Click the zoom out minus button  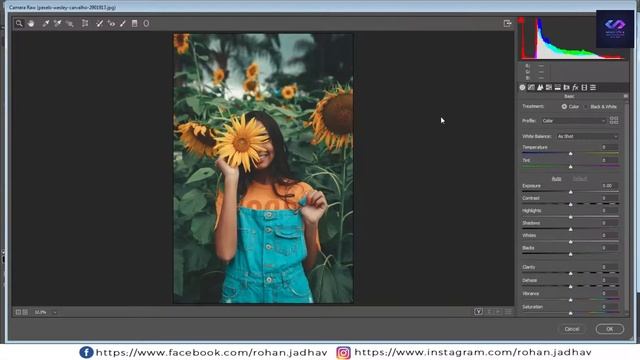(x=18, y=312)
